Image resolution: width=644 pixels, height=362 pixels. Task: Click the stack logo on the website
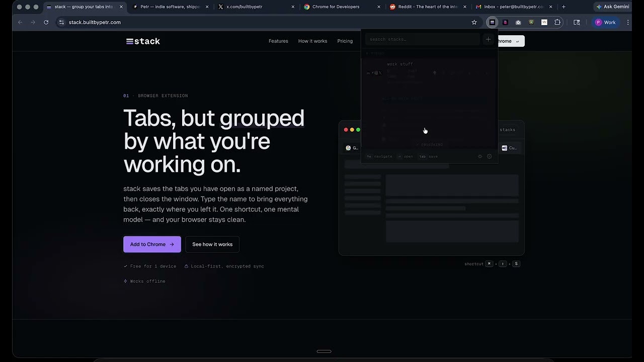pos(143,41)
